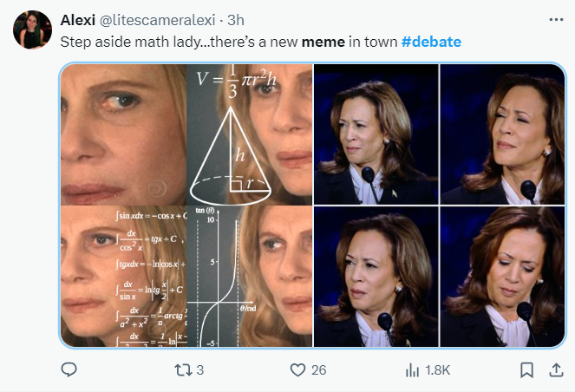
Task: Click the cone volume formula panel
Action: 232,134
